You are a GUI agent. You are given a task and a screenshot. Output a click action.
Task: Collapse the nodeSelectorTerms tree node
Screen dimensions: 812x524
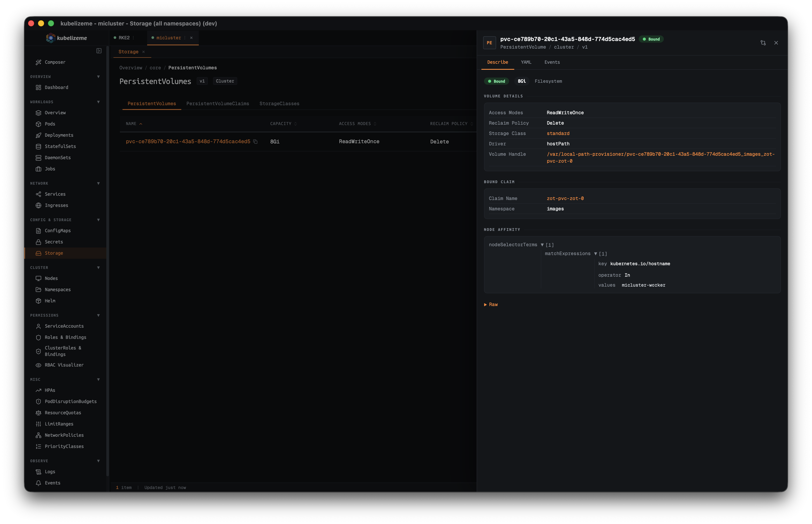(542, 245)
